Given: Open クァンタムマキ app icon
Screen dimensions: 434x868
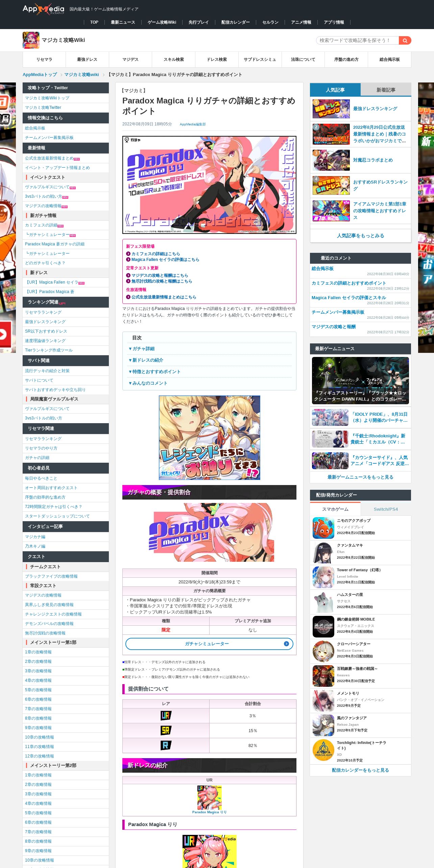Looking at the screenshot, I should 323,553.
